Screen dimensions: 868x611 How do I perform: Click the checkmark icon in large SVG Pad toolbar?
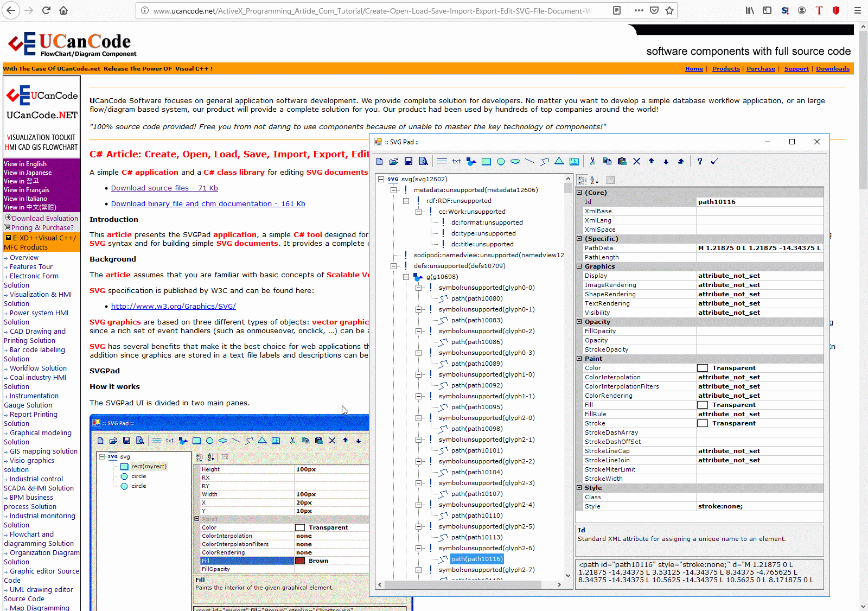[x=714, y=161]
